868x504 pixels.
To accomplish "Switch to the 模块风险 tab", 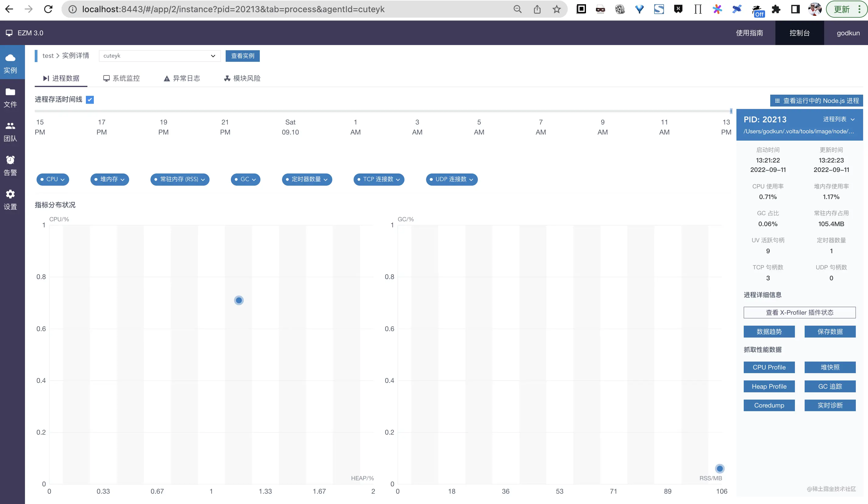I will (x=242, y=78).
